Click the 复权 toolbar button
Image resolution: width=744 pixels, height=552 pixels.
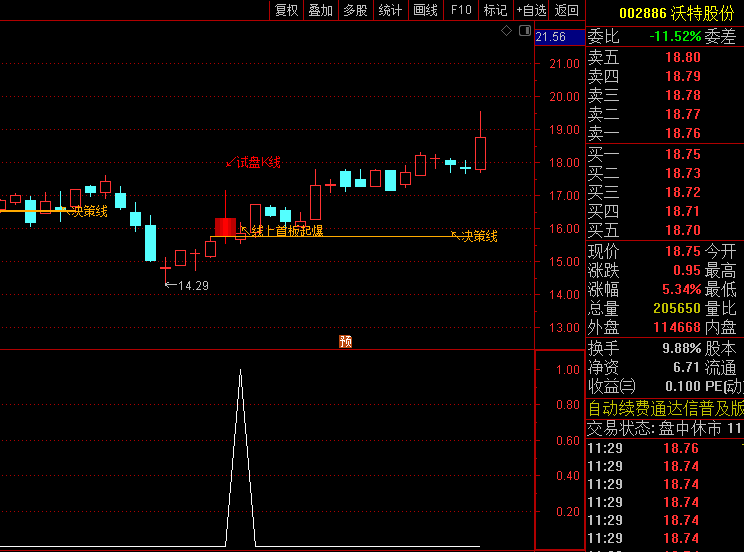(x=287, y=10)
